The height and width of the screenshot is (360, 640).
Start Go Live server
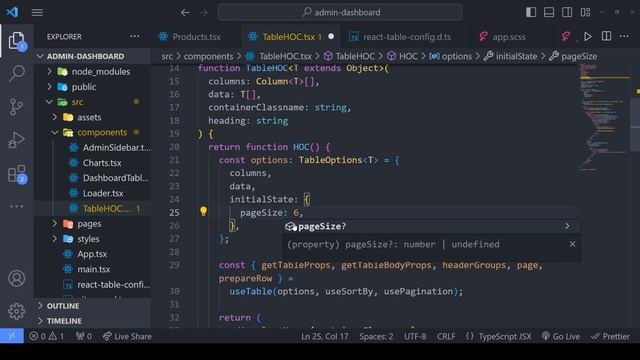click(x=561, y=336)
